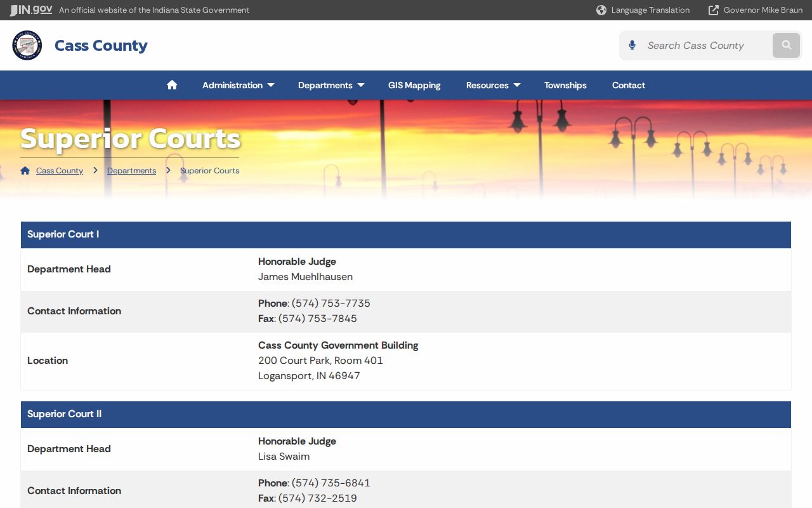Click the globe Language Translation icon

coord(601,10)
